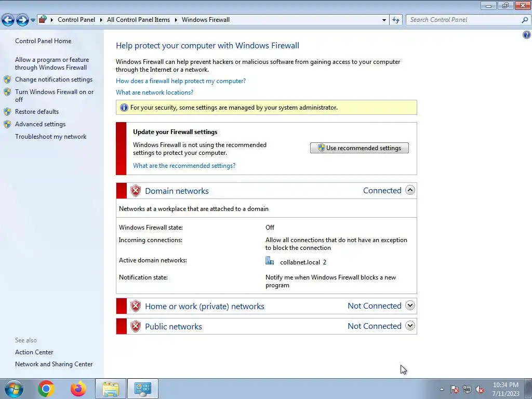Open Network and Sharing Center link
The width and height of the screenshot is (532, 399).
click(x=54, y=364)
